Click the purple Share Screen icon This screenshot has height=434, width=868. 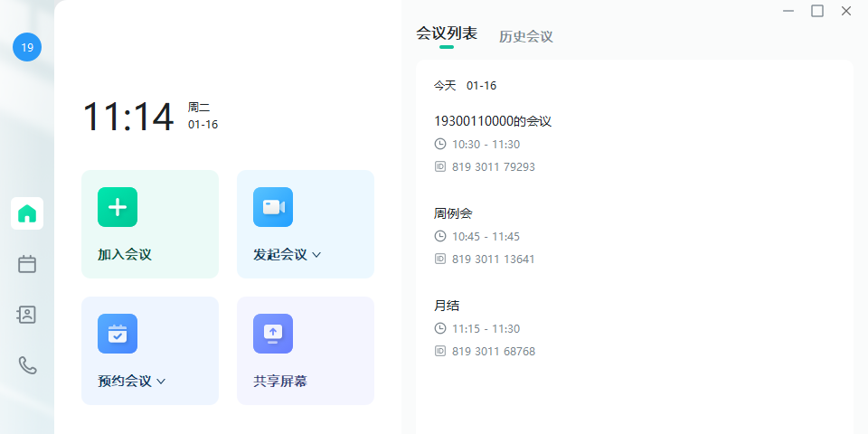pyautogui.click(x=273, y=334)
